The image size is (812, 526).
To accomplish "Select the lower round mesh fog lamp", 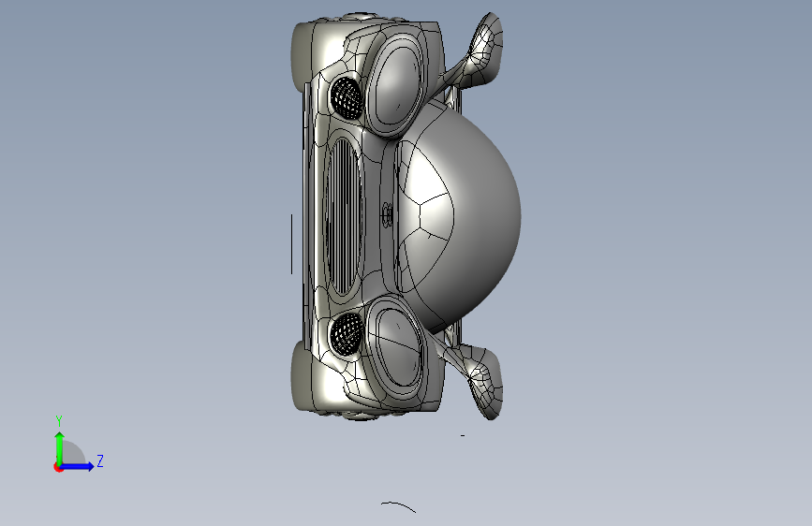I will point(347,334).
